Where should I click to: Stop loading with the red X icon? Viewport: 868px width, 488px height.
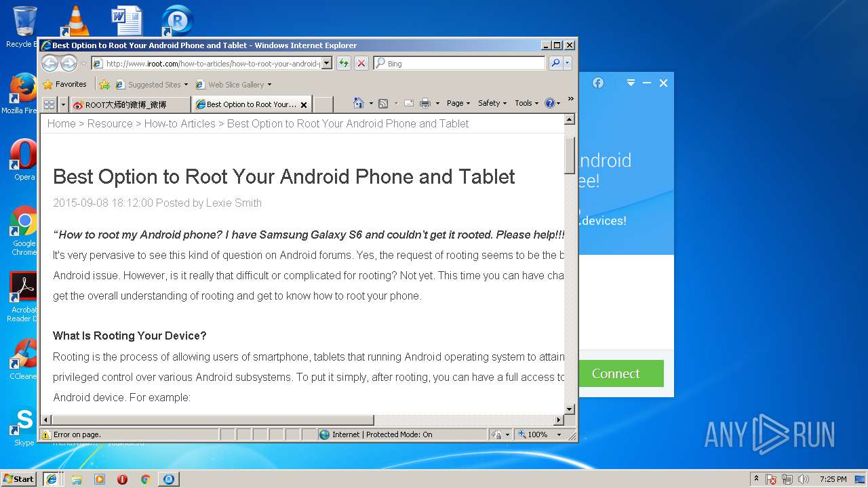[361, 63]
